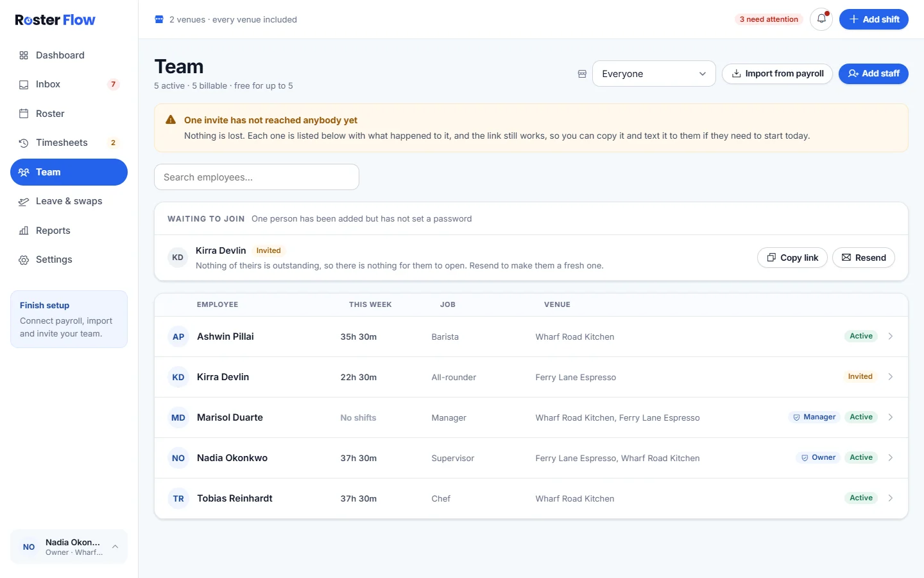Resend Kirra Devlin's invite
Image resolution: width=924 pixels, height=578 pixels.
coord(864,258)
